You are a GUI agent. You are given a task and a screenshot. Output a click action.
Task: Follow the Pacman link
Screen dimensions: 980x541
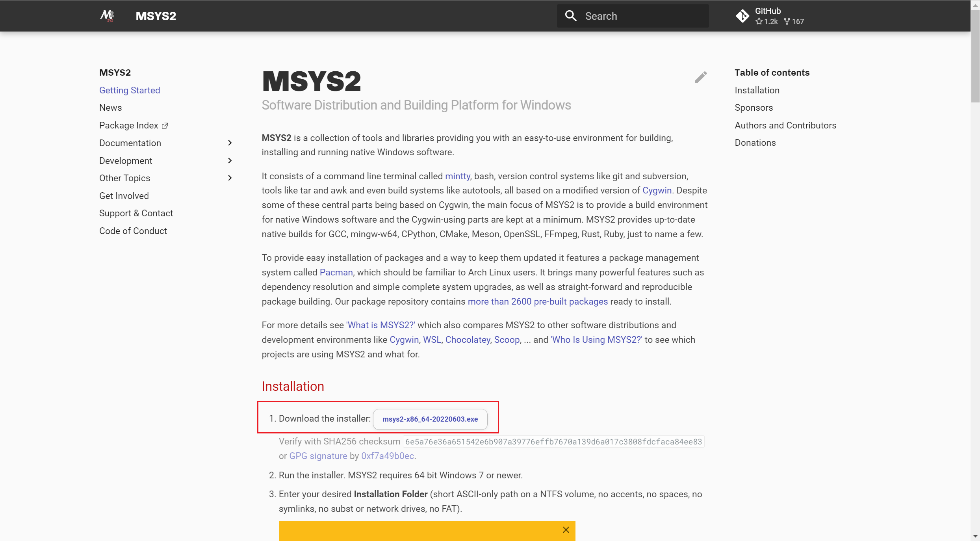coord(336,272)
